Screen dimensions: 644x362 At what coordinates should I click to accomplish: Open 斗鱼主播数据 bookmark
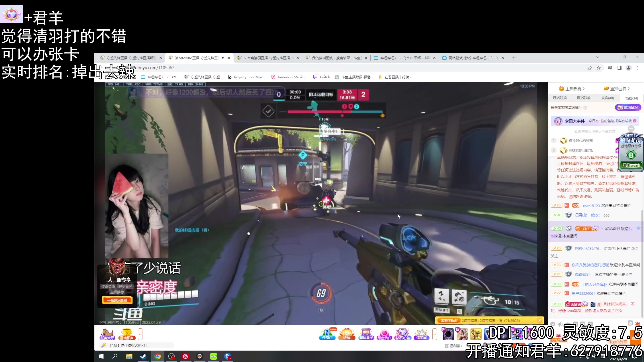355,77
